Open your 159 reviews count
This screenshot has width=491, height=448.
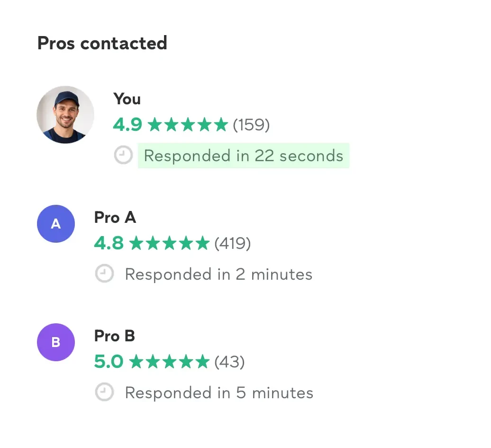click(x=252, y=125)
